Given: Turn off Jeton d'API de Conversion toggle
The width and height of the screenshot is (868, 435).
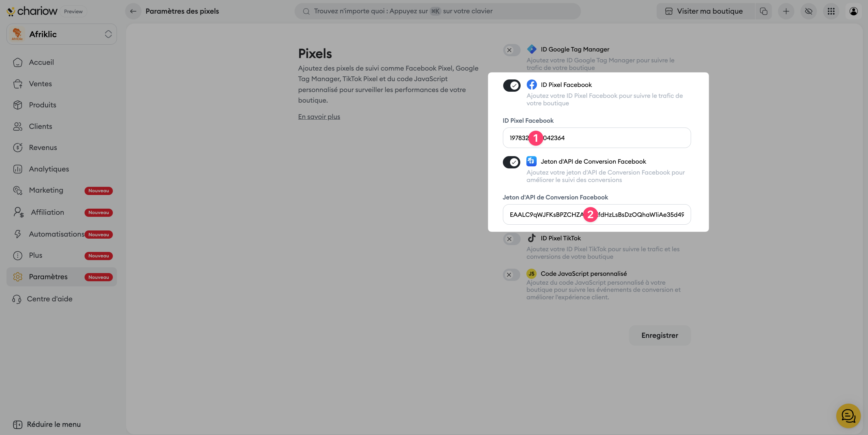Looking at the screenshot, I should pos(511,162).
